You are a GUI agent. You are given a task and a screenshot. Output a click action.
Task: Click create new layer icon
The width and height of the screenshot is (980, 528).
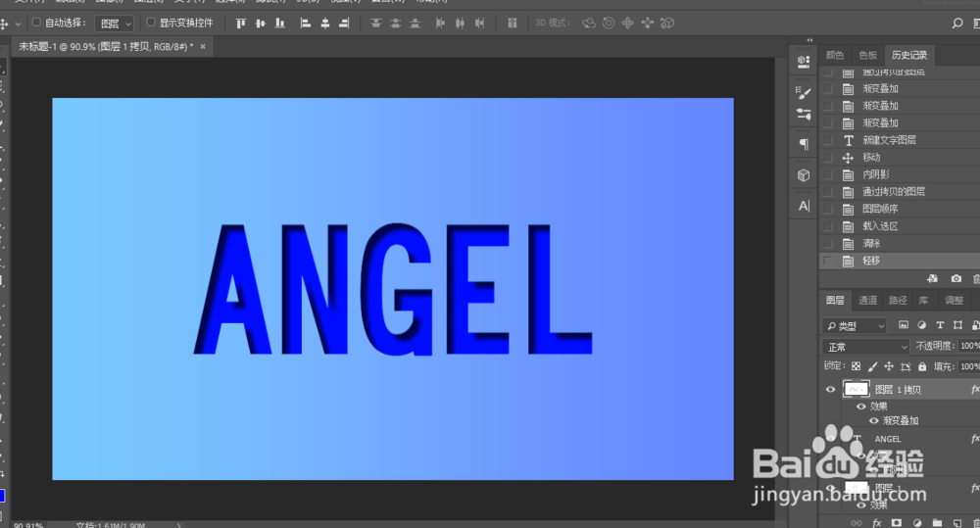point(956,522)
